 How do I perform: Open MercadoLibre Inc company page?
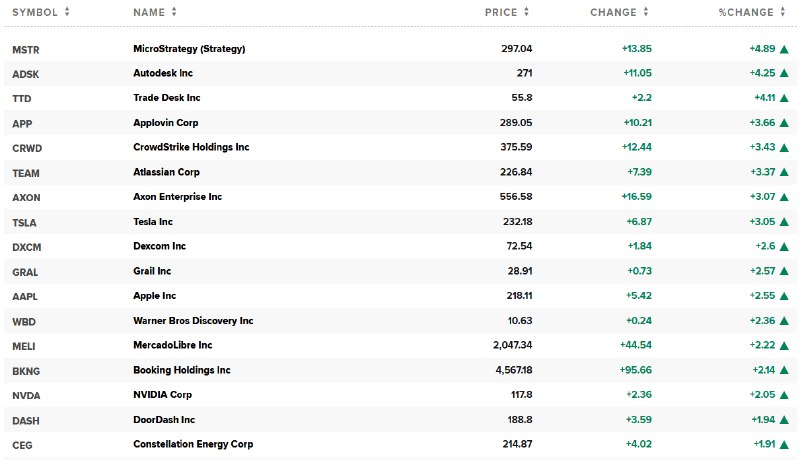[172, 345]
